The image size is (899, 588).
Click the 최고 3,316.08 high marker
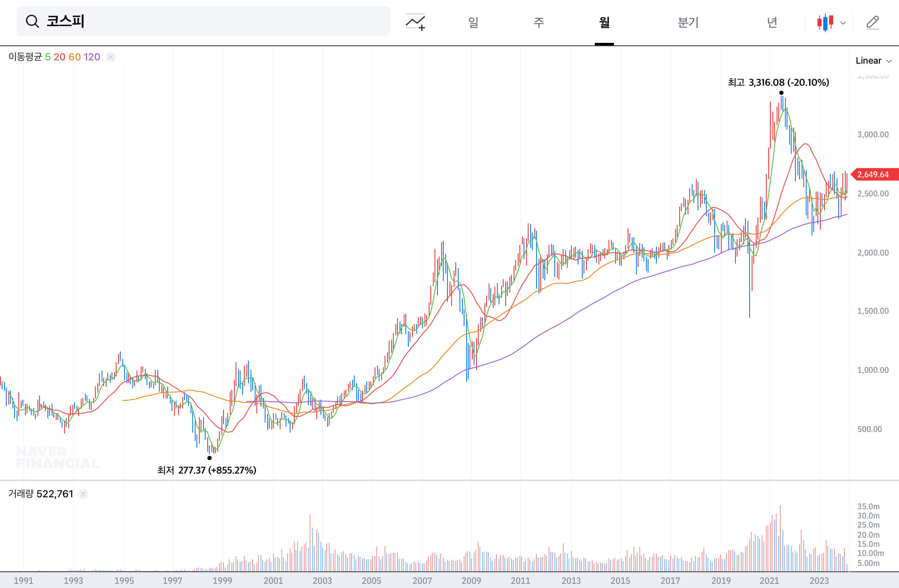click(x=778, y=82)
